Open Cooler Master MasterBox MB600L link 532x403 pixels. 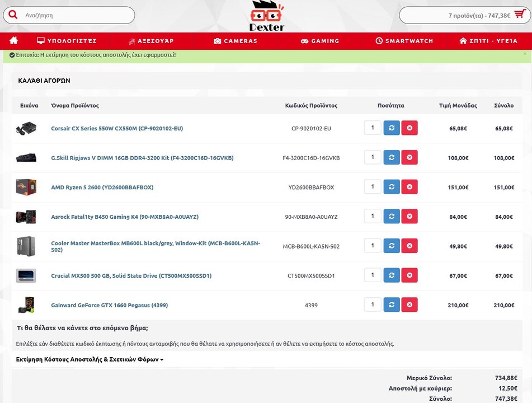click(156, 246)
